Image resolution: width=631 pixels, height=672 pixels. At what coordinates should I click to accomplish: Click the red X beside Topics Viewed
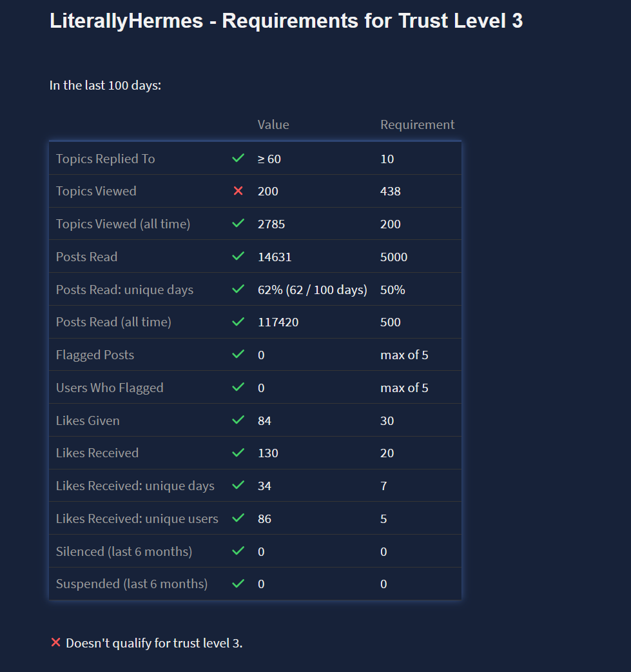238,191
